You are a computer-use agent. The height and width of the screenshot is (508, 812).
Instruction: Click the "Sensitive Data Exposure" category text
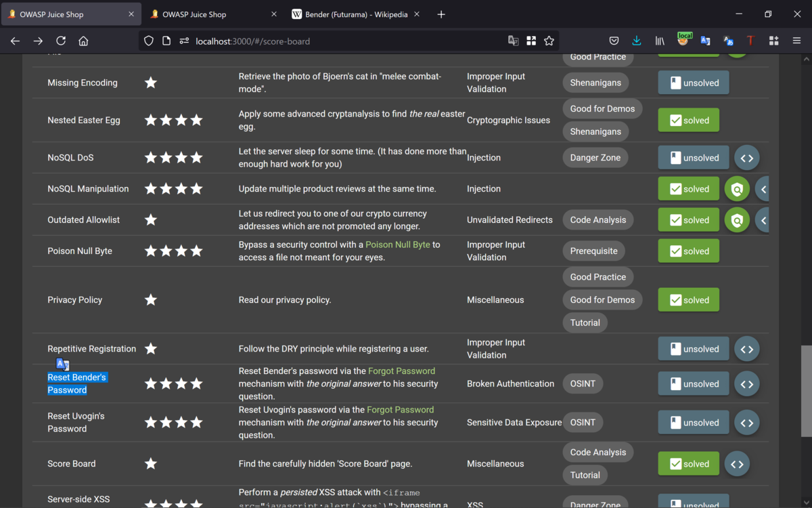pyautogui.click(x=514, y=423)
